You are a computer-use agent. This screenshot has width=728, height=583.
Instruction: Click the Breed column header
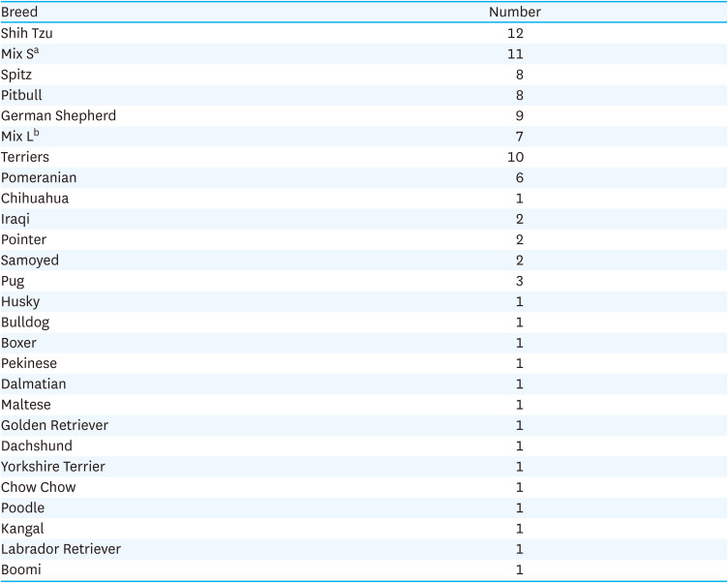[x=19, y=13]
